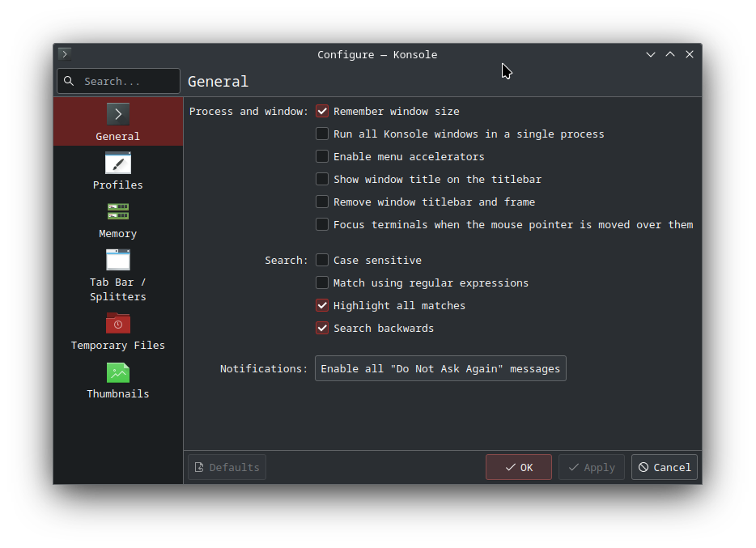Click the magnifier icon in the search box
Image resolution: width=756 pixels, height=548 pixels.
(69, 81)
